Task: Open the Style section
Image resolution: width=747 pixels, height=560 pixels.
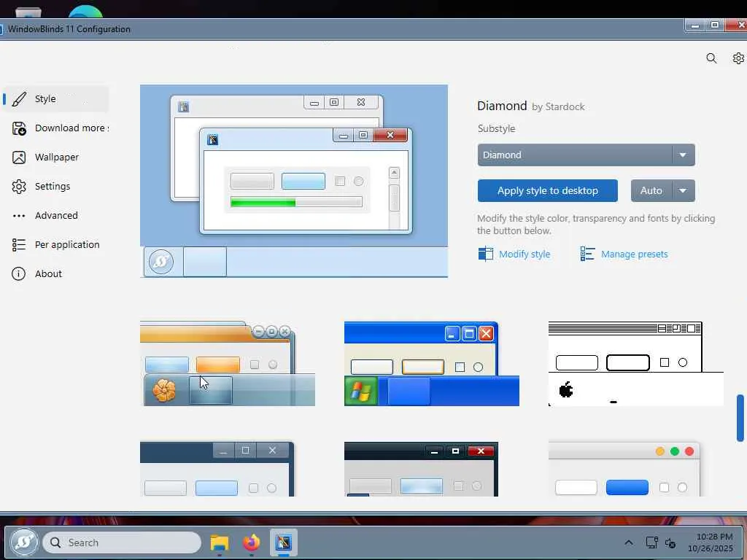Action: (x=56, y=99)
